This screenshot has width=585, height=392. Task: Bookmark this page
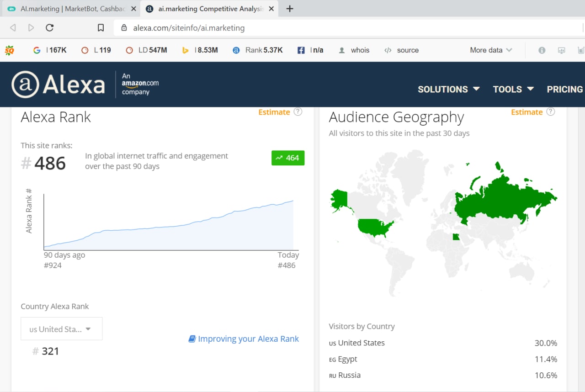pos(101,28)
